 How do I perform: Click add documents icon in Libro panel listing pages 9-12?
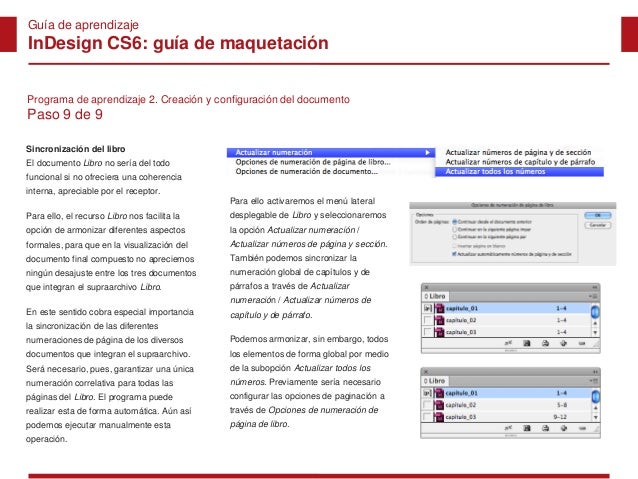click(x=564, y=428)
